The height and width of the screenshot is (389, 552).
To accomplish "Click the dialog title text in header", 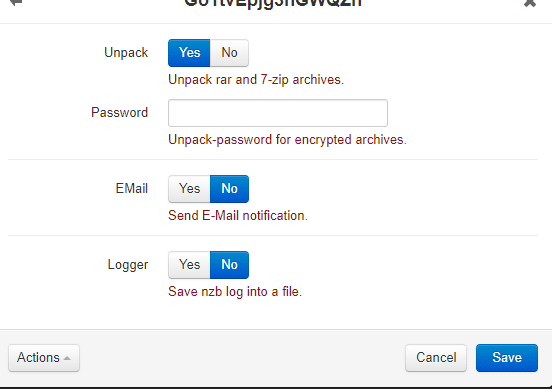I will (273, 3).
